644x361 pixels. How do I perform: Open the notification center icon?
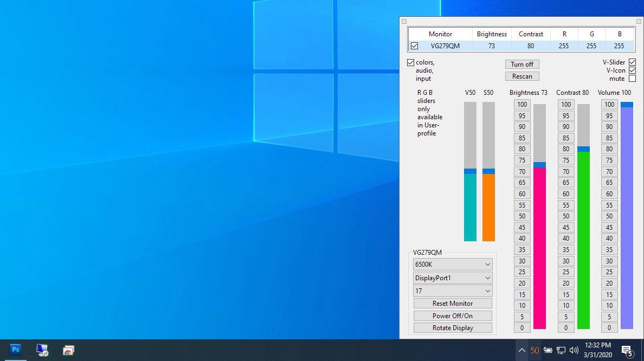tap(627, 350)
